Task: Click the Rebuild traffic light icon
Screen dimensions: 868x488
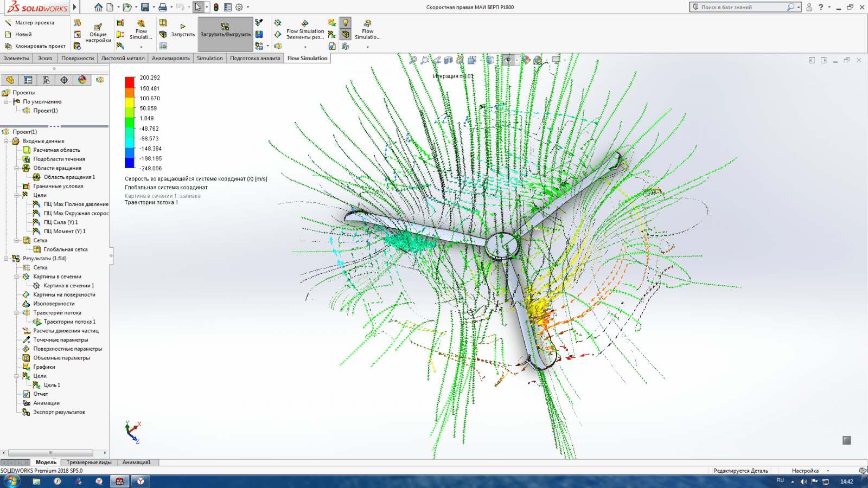Action: (216, 7)
